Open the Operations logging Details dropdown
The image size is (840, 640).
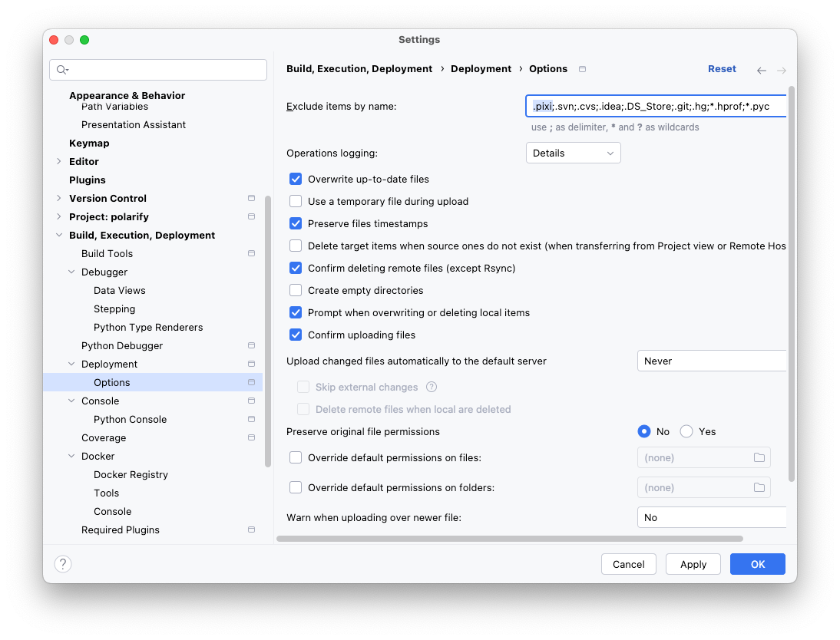coord(574,153)
